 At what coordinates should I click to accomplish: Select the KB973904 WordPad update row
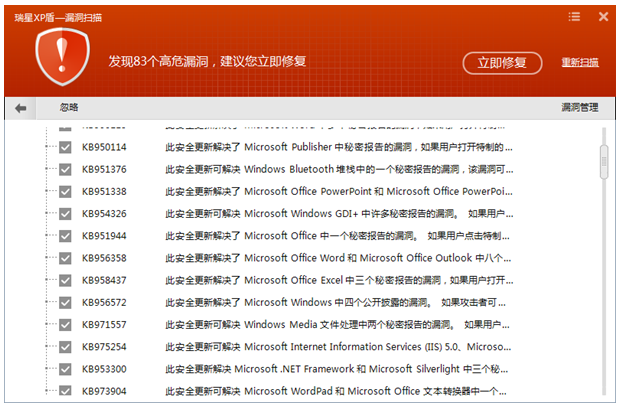340,391
